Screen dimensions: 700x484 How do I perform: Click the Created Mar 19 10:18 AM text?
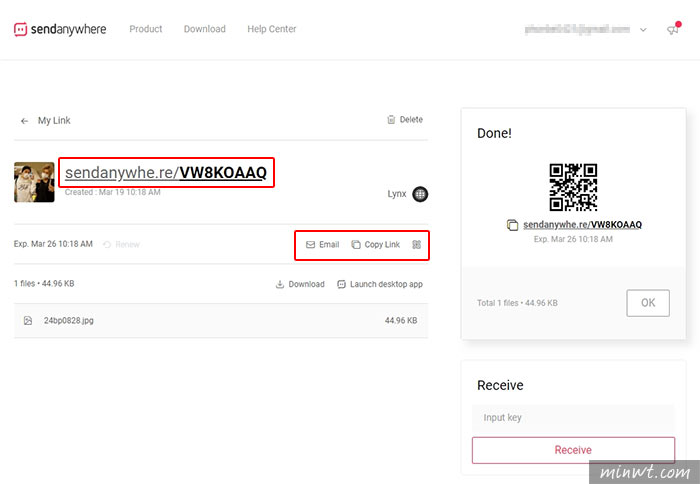(x=112, y=192)
